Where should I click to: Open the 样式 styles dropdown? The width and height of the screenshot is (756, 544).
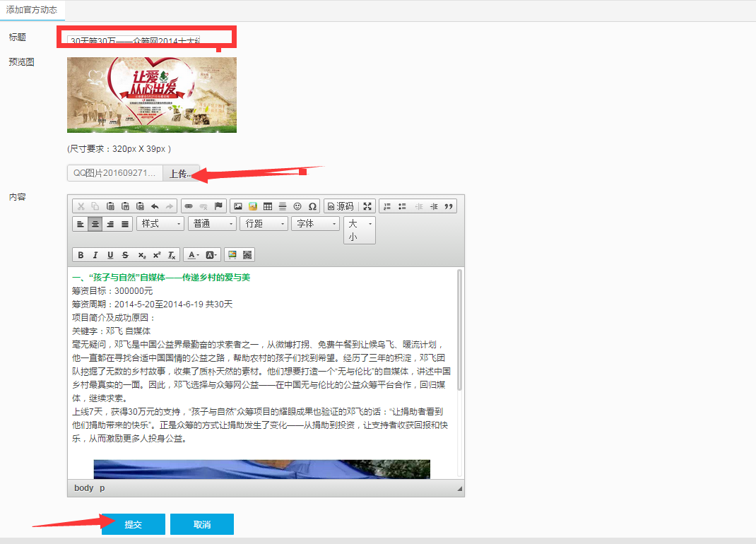(x=160, y=224)
